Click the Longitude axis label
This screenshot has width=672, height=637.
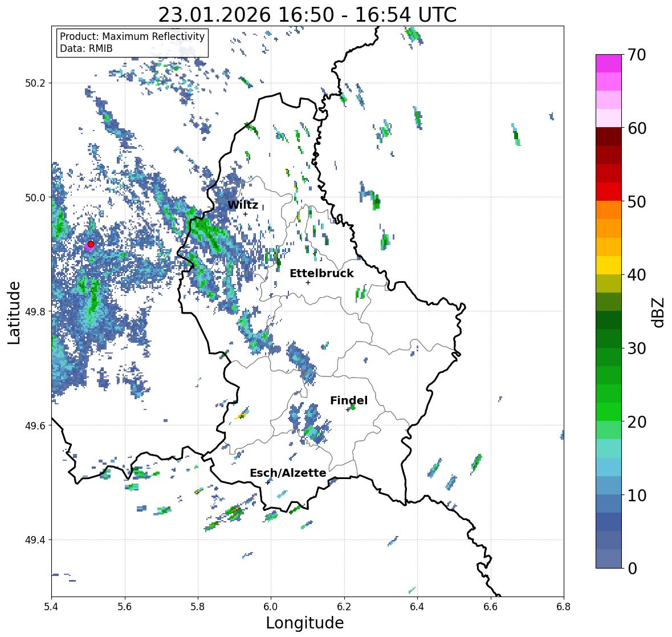(x=305, y=623)
